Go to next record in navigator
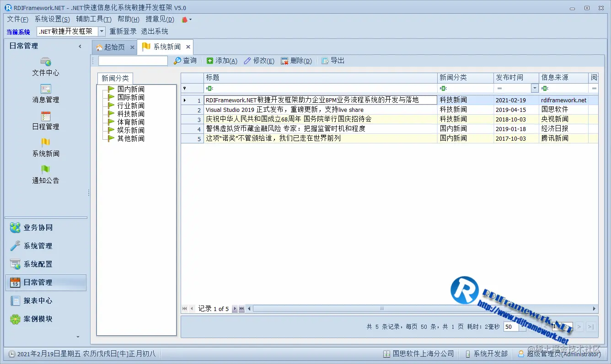Image resolution: width=611 pixels, height=364 pixels. (x=235, y=309)
